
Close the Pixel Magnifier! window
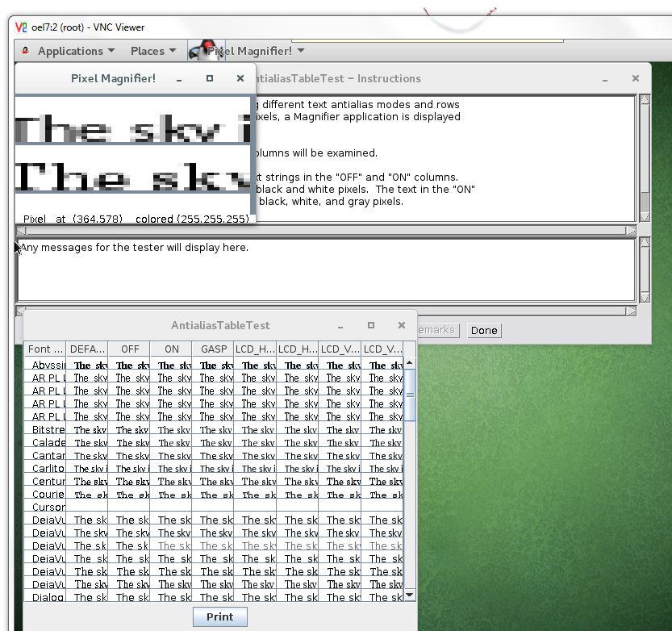[x=240, y=78]
